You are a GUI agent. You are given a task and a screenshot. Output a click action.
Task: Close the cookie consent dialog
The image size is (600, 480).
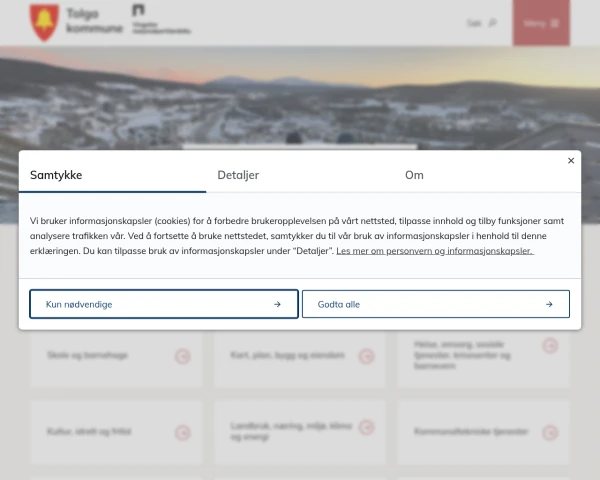pyautogui.click(x=571, y=160)
